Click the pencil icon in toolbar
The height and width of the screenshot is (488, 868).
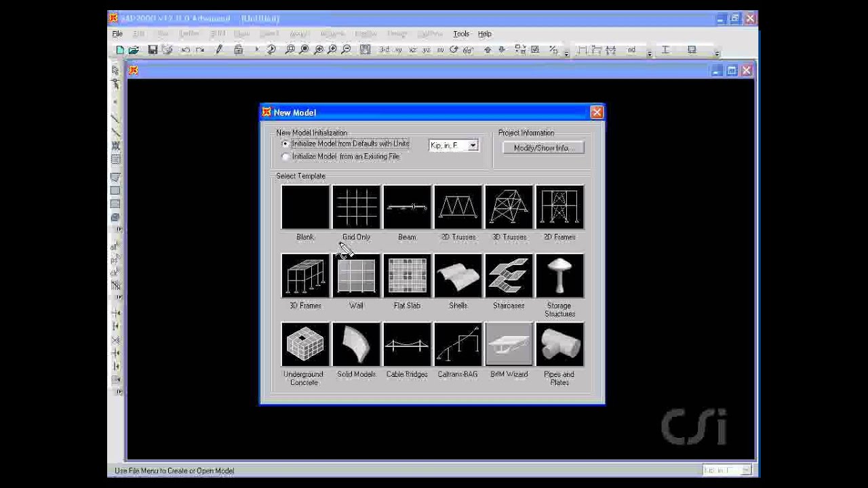pyautogui.click(x=219, y=50)
